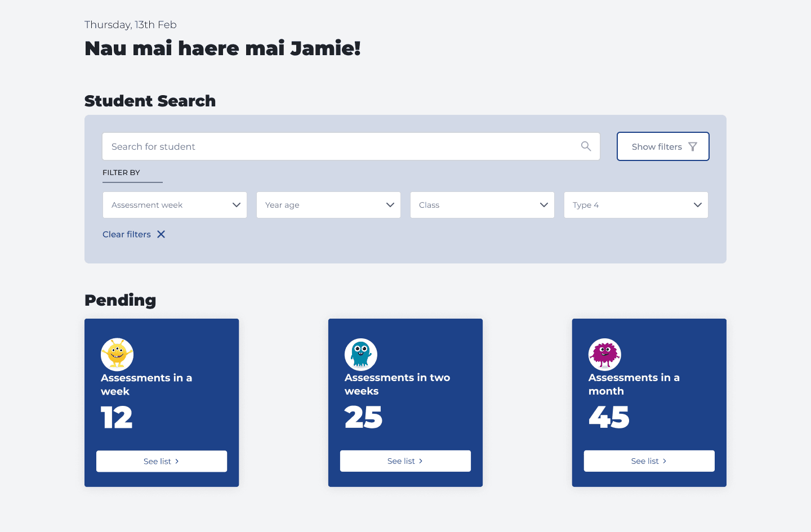Click the Search for student input field
This screenshot has height=532, width=811.
[x=351, y=146]
